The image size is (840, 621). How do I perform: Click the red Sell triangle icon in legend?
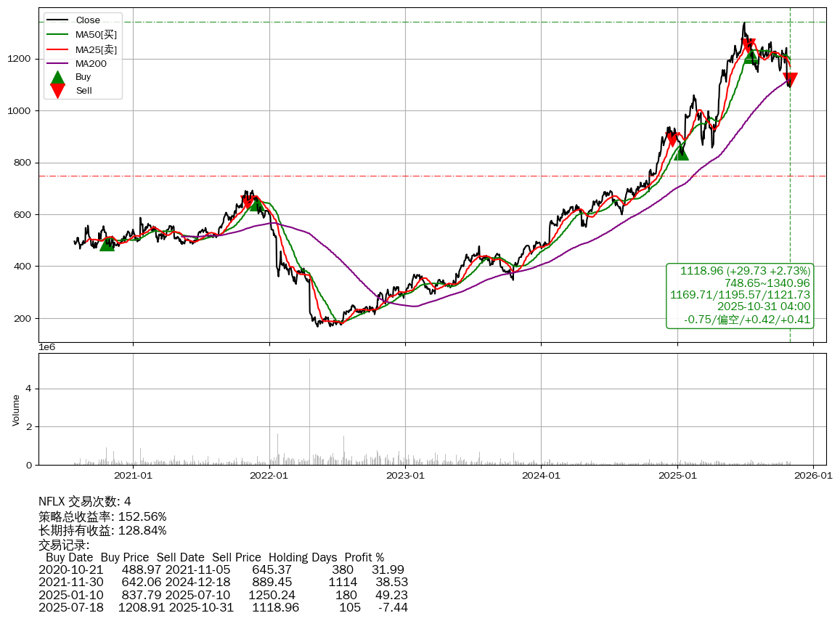57,91
